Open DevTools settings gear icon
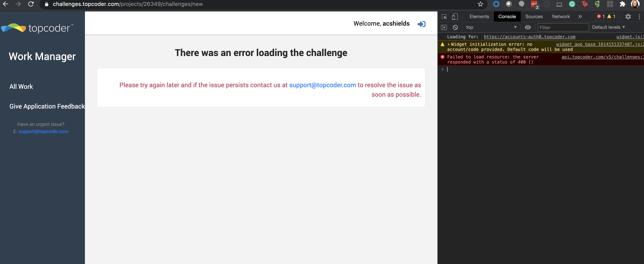The height and width of the screenshot is (264, 644). [628, 17]
